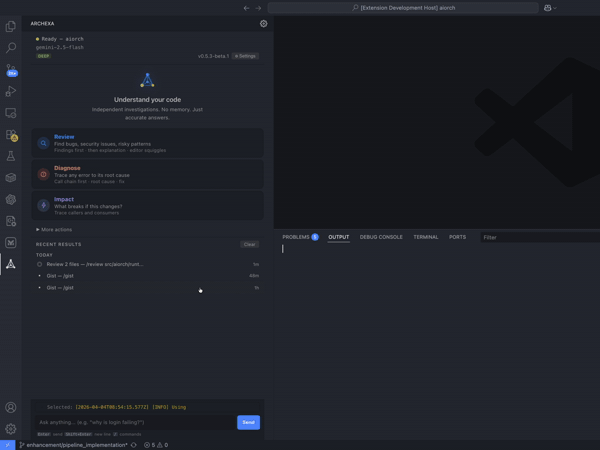600x450 pixels.
Task: Switch to the Terminal tab
Action: 426,237
